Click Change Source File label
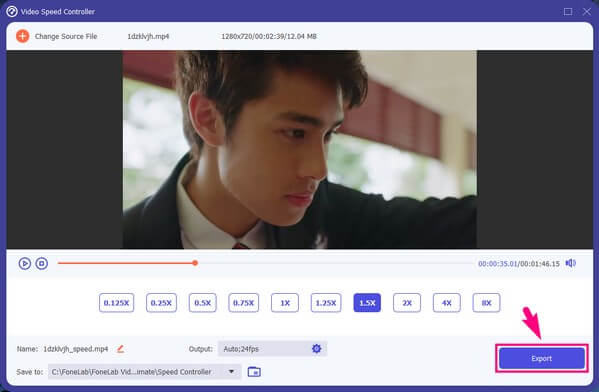Viewport: 599px width, 392px height. pyautogui.click(x=66, y=36)
